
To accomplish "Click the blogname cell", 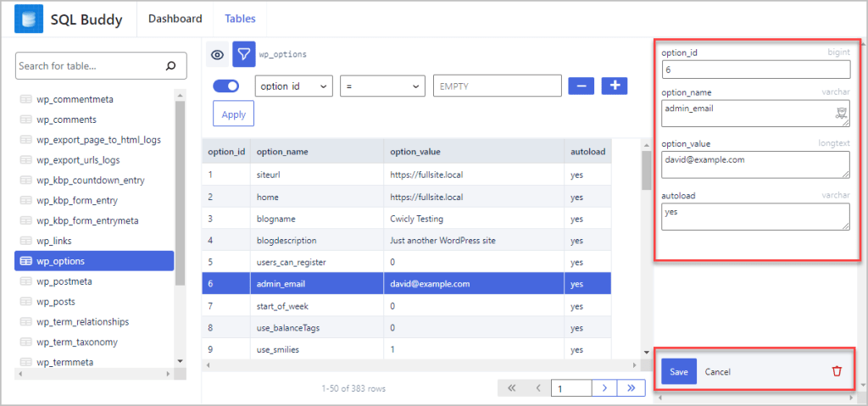I will click(x=317, y=219).
